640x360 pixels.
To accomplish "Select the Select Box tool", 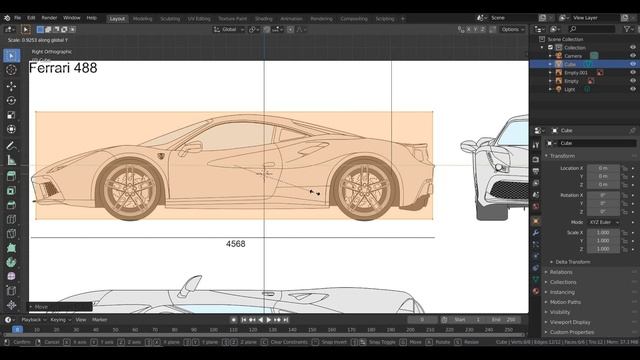I will (x=11, y=56).
